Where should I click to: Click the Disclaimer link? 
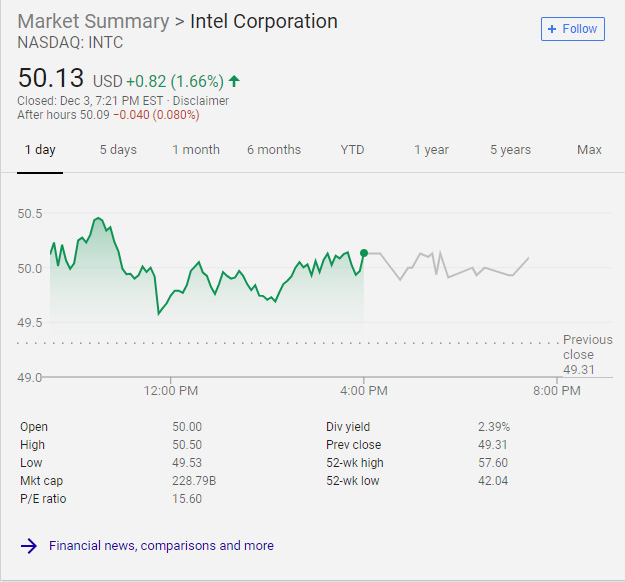(200, 101)
